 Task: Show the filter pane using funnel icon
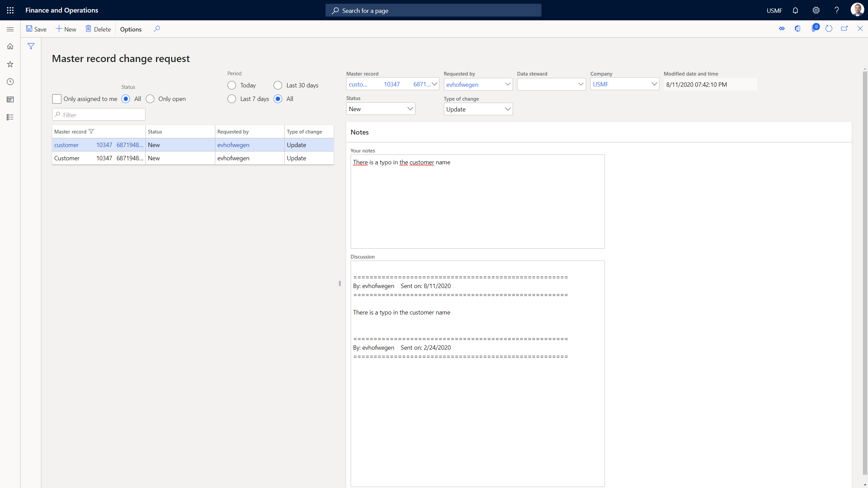point(31,46)
